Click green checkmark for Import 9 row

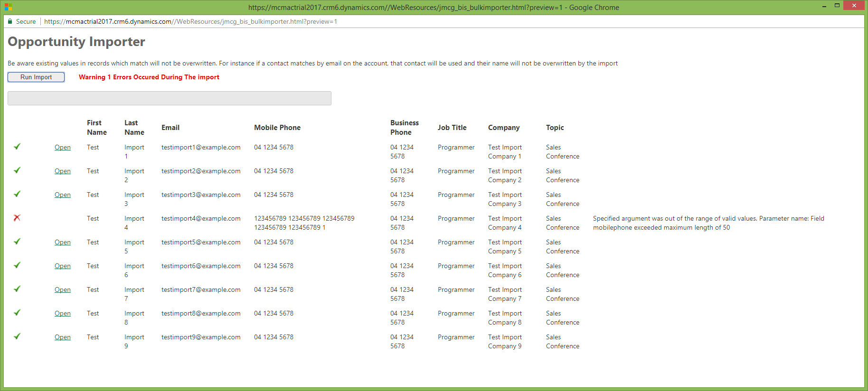click(x=17, y=336)
